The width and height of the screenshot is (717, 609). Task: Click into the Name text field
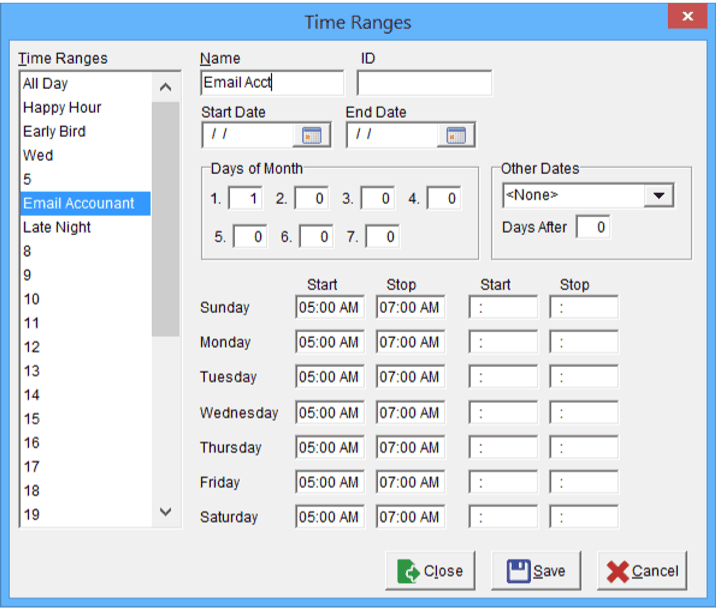point(271,83)
